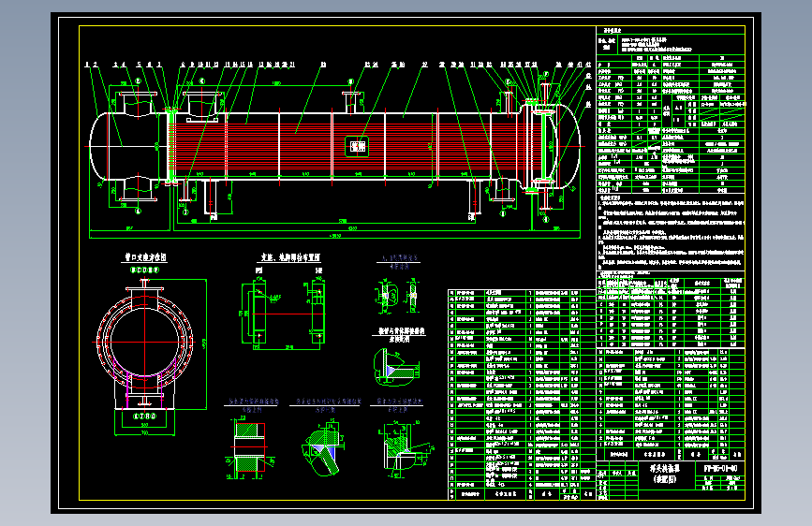812x526 pixels.
Task: Select the top-left large nozzle on the channel
Action: 138,104
